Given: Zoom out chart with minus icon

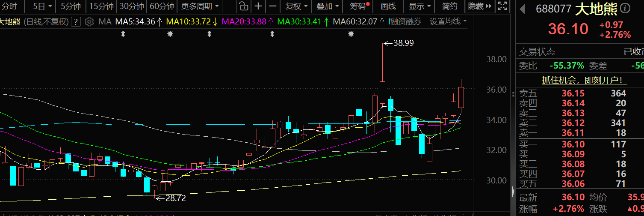Looking at the screenshot, I should pyautogui.click(x=272, y=6).
